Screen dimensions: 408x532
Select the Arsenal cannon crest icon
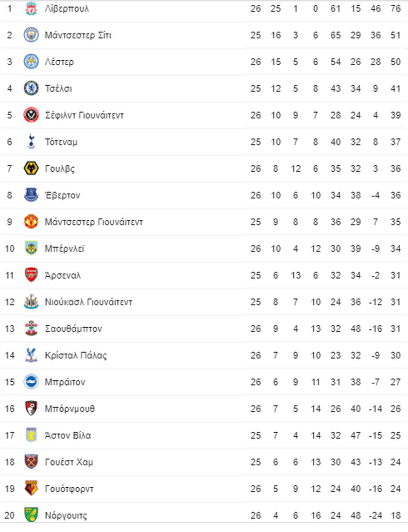click(x=31, y=275)
